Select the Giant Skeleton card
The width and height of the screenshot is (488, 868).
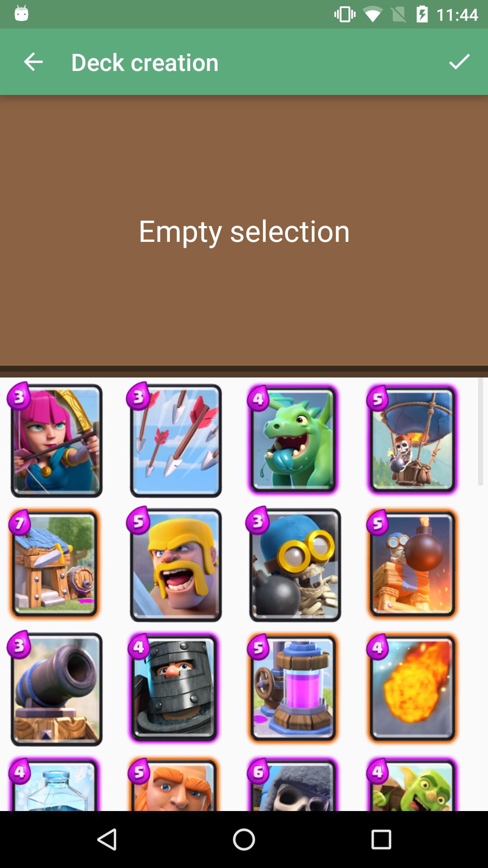point(294,783)
